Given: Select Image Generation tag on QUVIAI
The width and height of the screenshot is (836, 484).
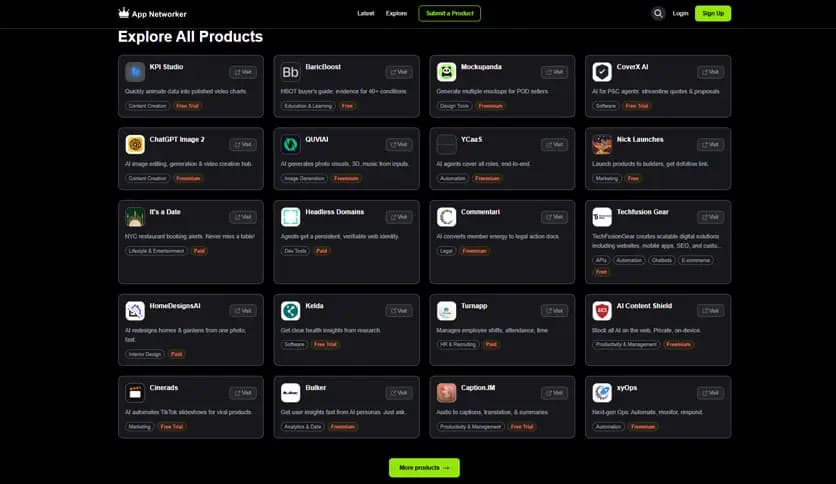Looking at the screenshot, I should pyautogui.click(x=304, y=179).
